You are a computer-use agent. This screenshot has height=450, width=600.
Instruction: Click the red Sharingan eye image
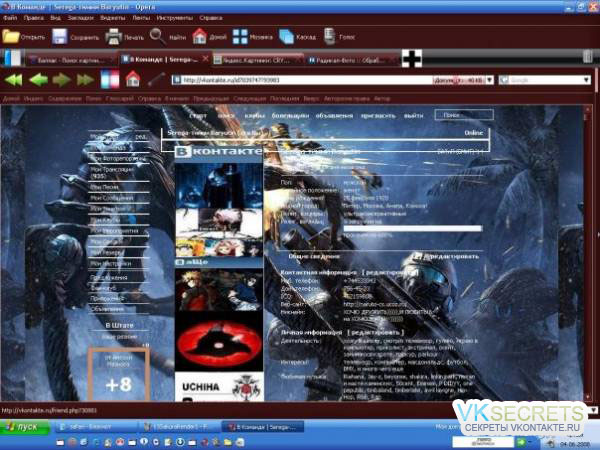[x=219, y=344]
